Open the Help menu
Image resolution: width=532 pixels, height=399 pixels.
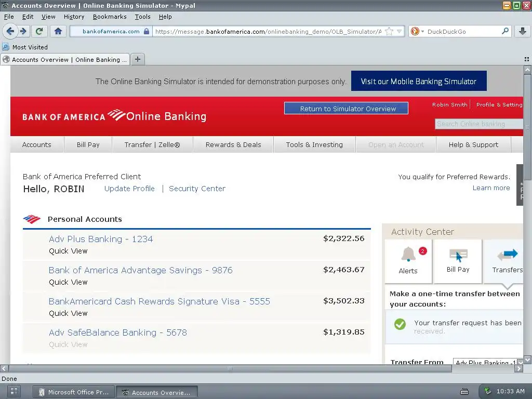pyautogui.click(x=165, y=17)
